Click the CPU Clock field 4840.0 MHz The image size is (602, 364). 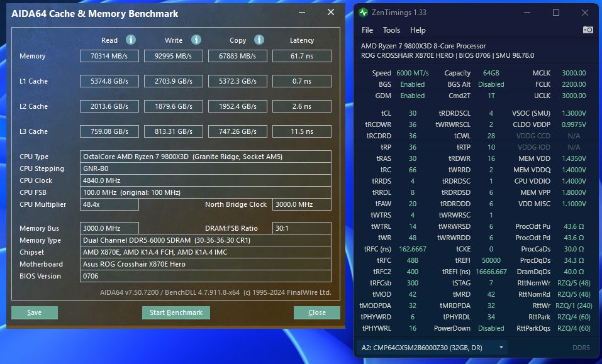(x=206, y=180)
